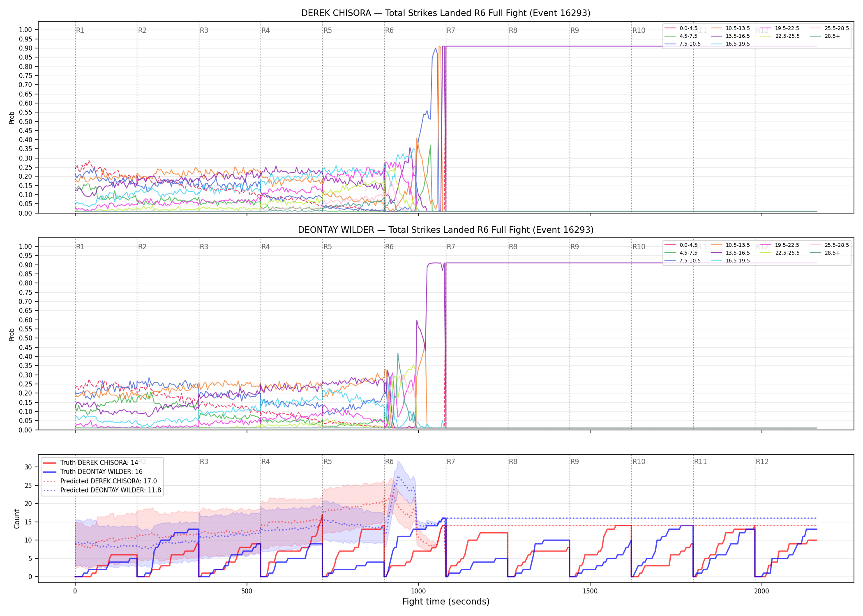Click the DEREK CHISORA chart title
This screenshot has width=863, height=616.
coord(445,13)
